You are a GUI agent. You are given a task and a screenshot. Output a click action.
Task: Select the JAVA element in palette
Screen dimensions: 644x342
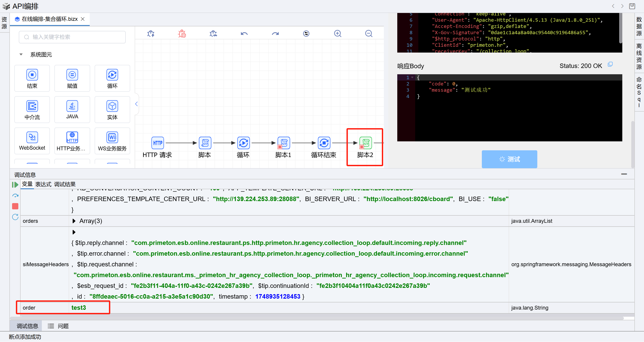(x=72, y=110)
